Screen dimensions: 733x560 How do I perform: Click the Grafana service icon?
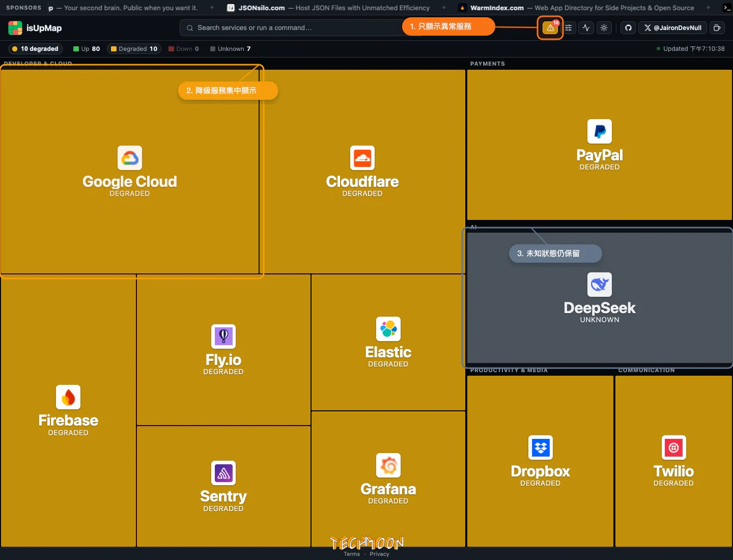click(388, 465)
